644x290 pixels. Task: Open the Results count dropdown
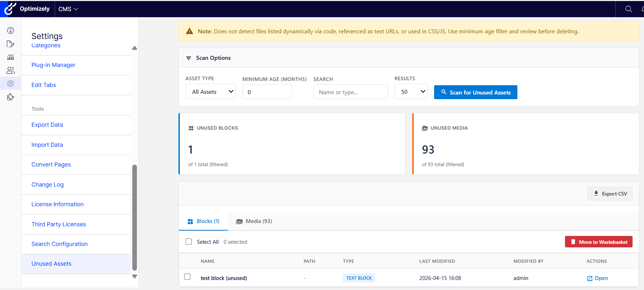pyautogui.click(x=411, y=92)
